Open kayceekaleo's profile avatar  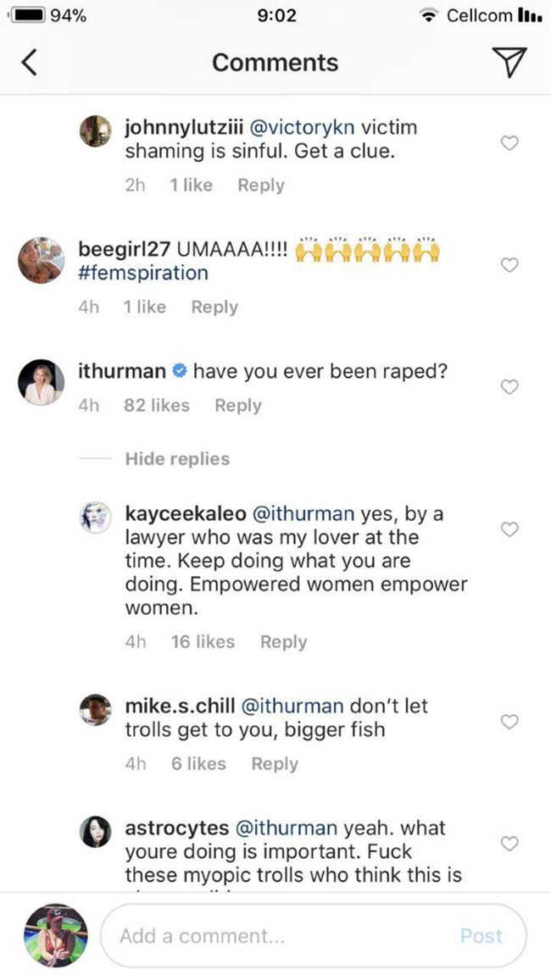point(95,516)
